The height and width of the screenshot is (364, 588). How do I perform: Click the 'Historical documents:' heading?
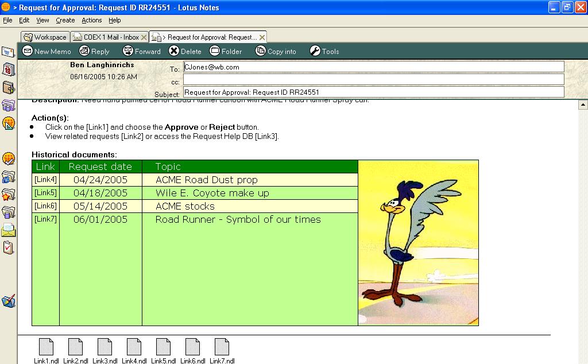[74, 154]
